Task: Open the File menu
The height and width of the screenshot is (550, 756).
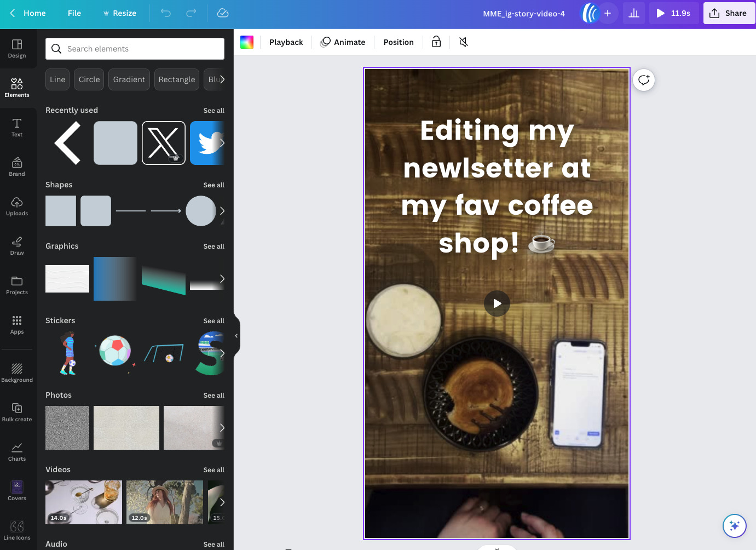Action: (74, 13)
